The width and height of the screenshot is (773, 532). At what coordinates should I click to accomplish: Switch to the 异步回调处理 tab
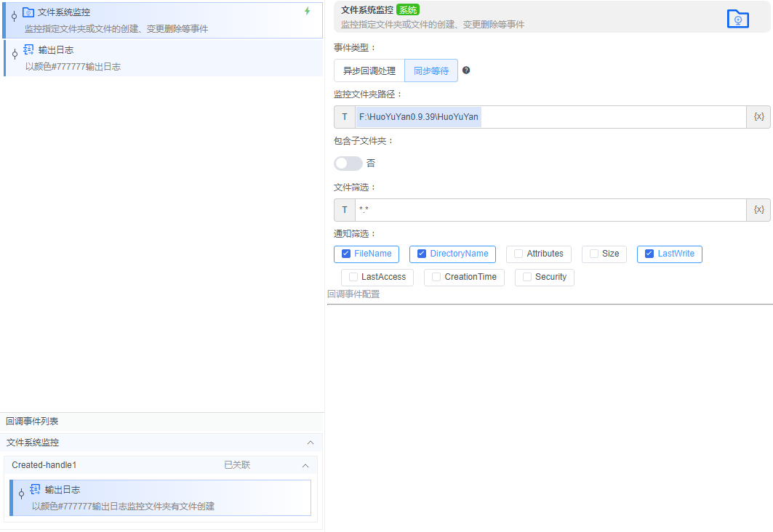pos(367,70)
